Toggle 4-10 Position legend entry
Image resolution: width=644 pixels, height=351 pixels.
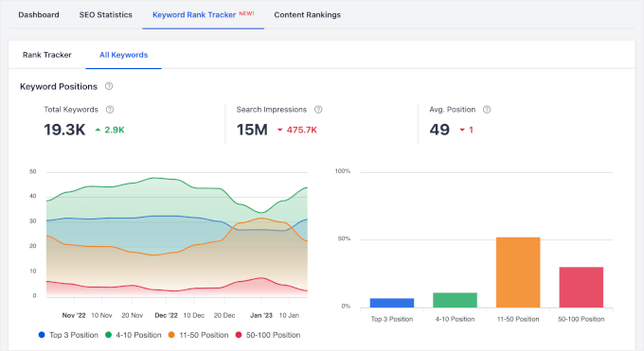[x=134, y=335]
